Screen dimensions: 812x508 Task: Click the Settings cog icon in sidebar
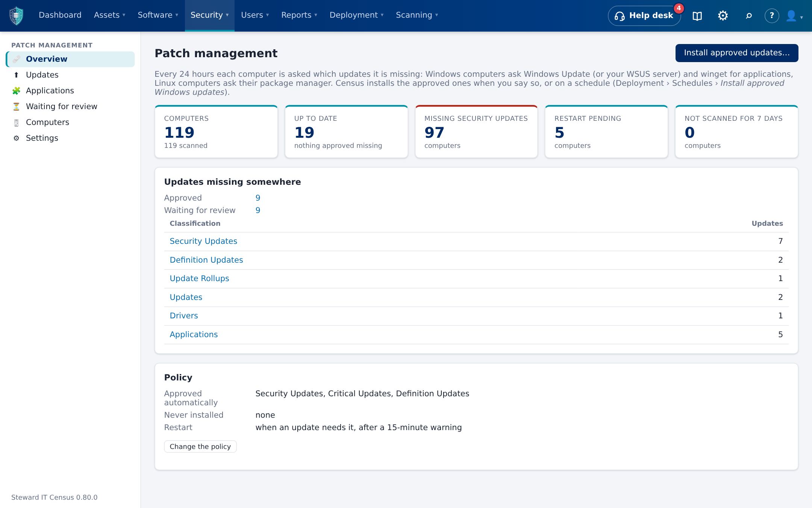pyautogui.click(x=16, y=138)
